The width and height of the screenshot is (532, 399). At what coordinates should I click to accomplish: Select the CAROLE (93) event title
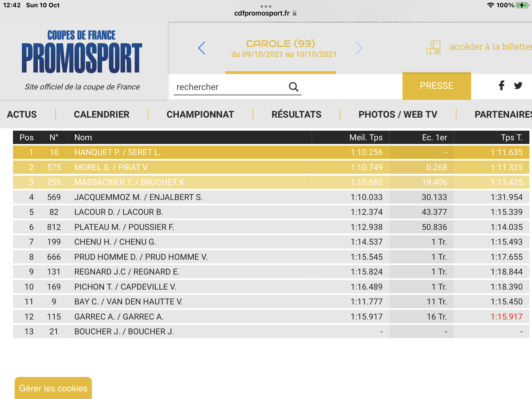pos(281,44)
